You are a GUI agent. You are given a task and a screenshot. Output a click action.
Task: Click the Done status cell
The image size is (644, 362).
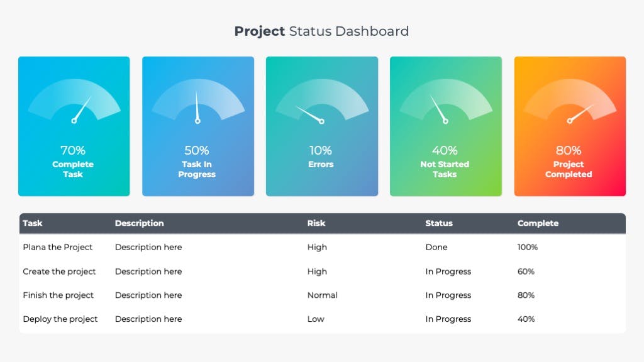point(436,247)
